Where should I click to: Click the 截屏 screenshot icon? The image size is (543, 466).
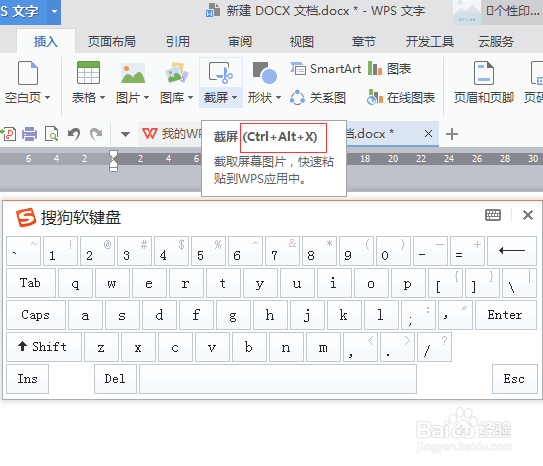click(x=220, y=73)
